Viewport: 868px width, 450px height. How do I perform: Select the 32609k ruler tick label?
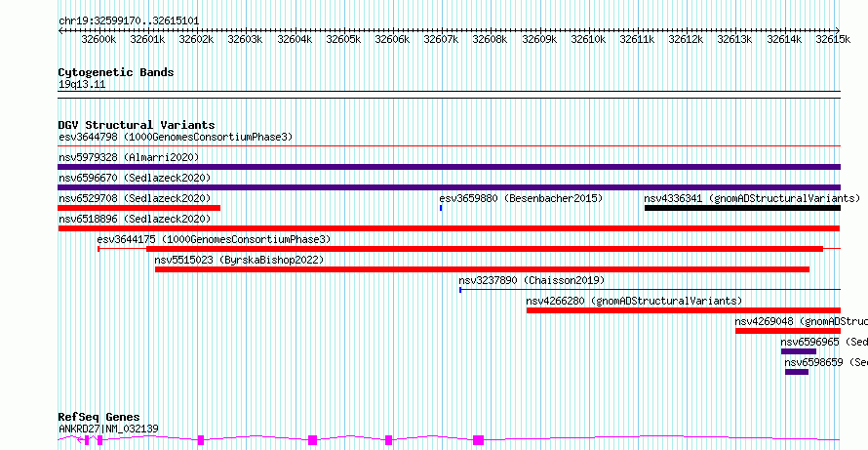click(x=539, y=39)
